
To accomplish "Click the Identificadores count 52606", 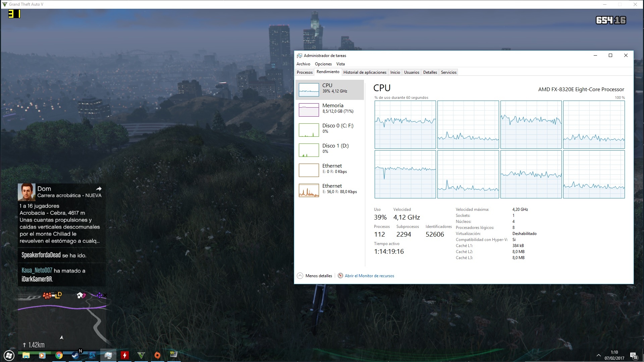I will 435,235.
